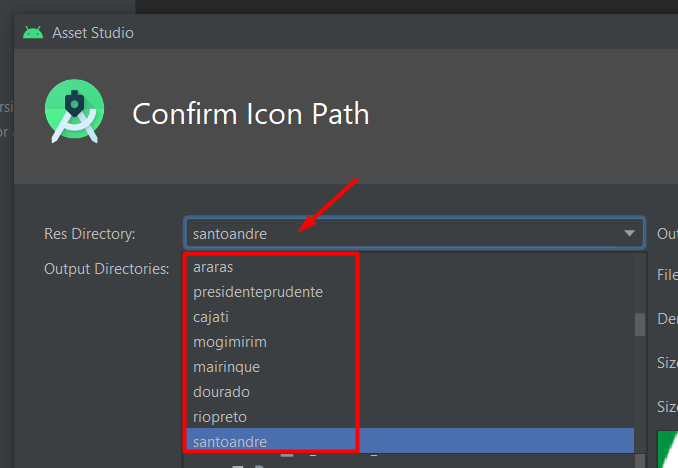Click the Output Directories label
Viewport: 678px width, 468px height.
[107, 268]
